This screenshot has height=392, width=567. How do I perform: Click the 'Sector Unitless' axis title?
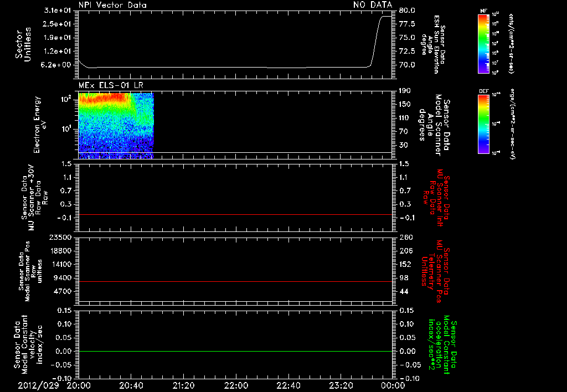click(23, 44)
